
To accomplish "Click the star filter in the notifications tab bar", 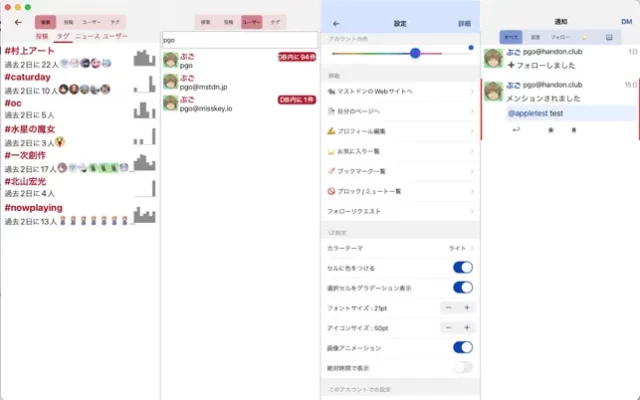I will pos(584,37).
